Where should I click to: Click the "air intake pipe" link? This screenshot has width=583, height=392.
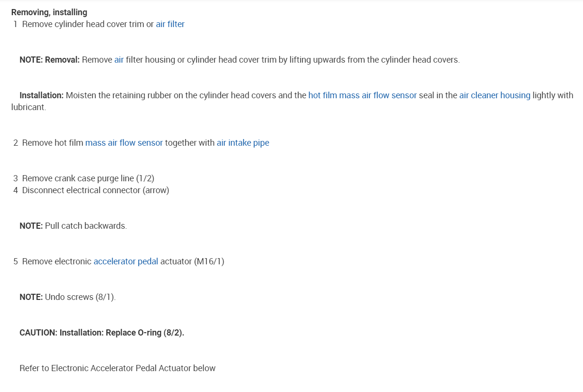coord(243,143)
